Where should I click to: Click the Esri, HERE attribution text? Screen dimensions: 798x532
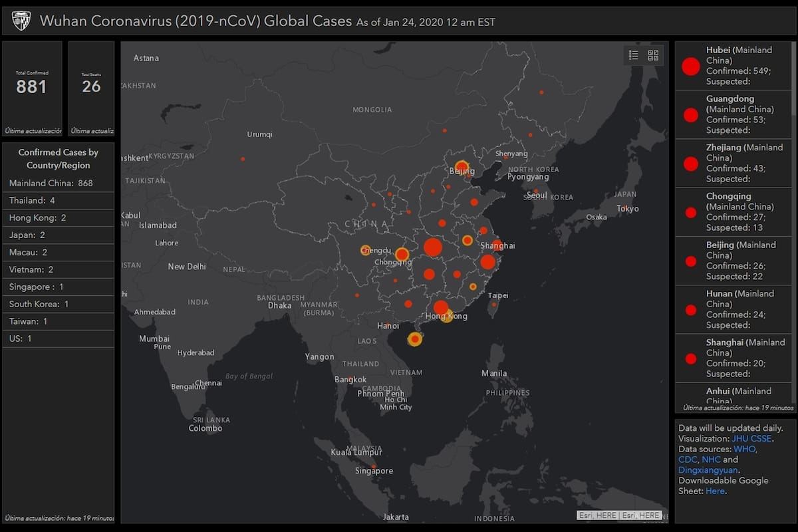[620, 515]
